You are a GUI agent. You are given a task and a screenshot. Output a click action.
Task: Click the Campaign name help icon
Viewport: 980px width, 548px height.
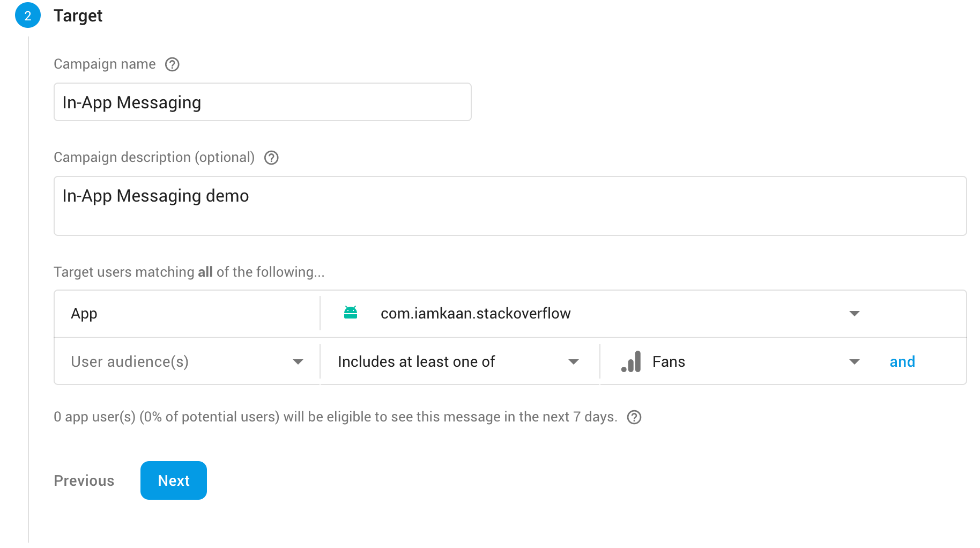click(x=172, y=64)
